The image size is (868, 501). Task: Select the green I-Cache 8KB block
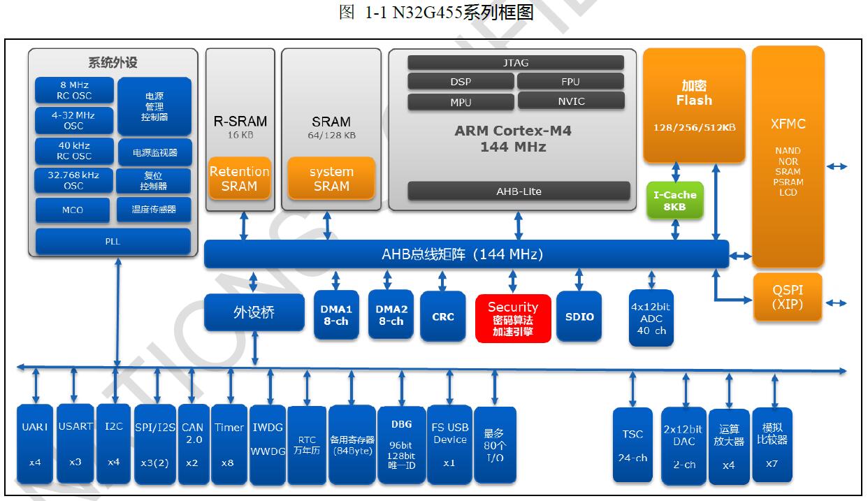point(674,201)
